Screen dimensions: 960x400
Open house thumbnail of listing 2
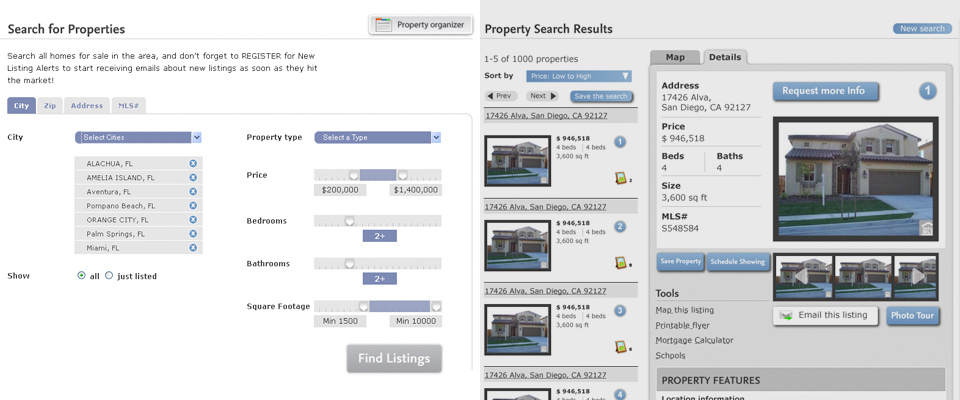point(517,245)
